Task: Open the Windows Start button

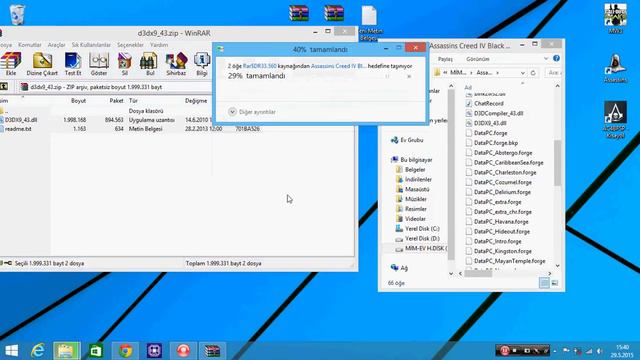Action: point(11,351)
